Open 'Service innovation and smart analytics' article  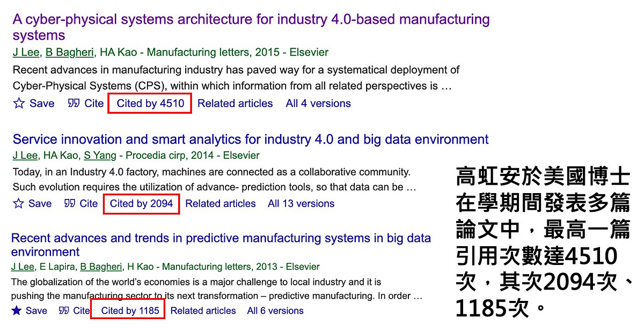[x=251, y=139]
